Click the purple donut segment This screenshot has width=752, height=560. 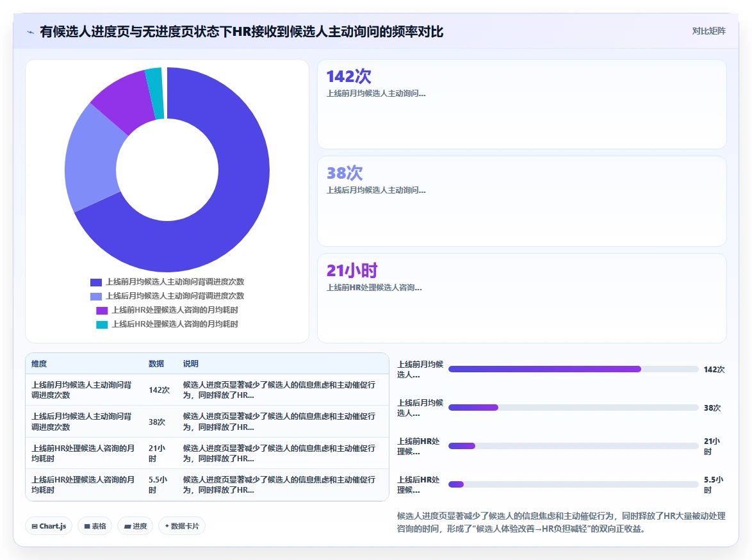pos(126,101)
